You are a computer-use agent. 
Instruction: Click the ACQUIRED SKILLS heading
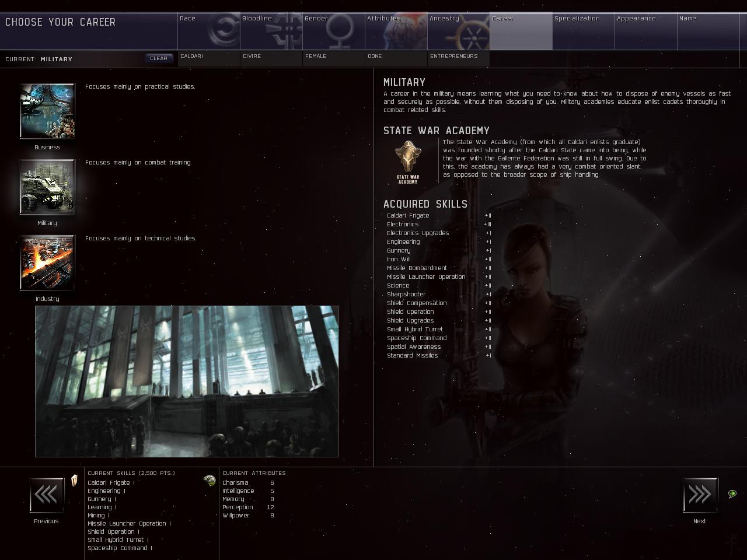[x=425, y=204]
